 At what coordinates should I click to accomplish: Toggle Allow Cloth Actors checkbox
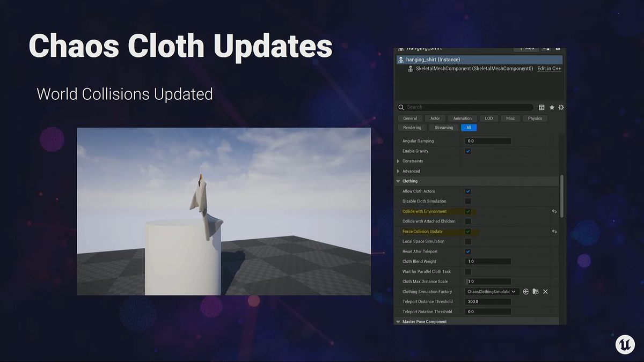coord(468,191)
